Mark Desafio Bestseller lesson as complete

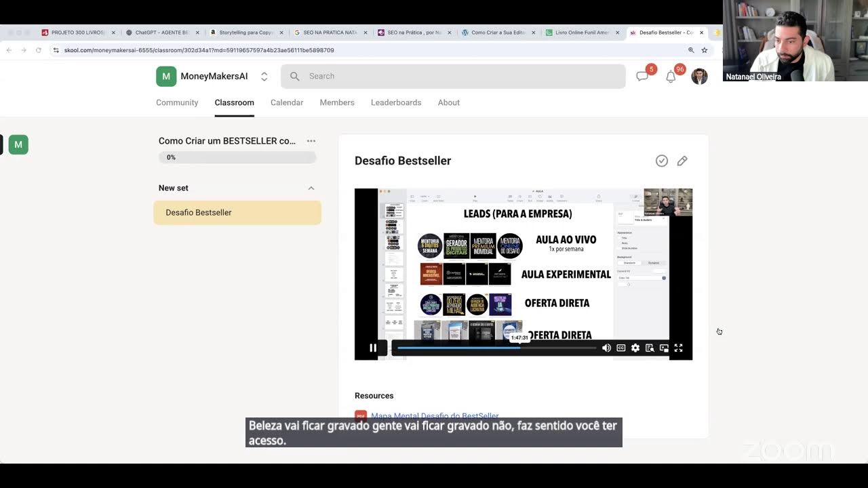(662, 161)
